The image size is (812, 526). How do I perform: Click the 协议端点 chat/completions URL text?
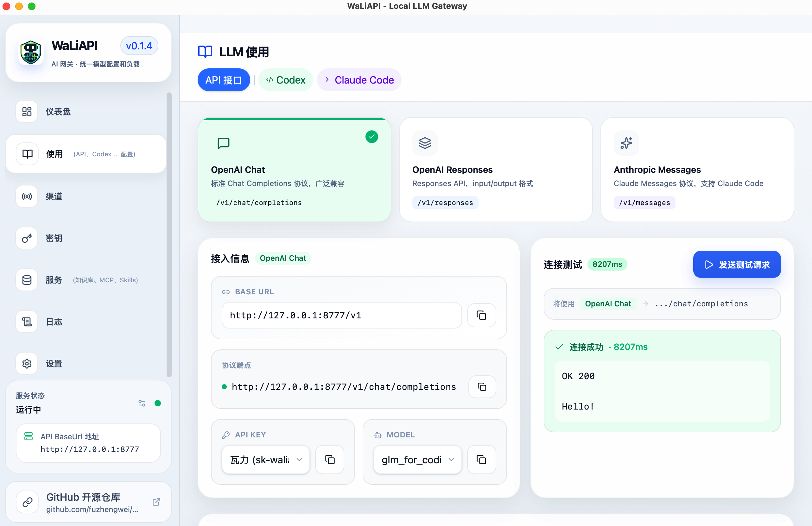click(x=344, y=387)
